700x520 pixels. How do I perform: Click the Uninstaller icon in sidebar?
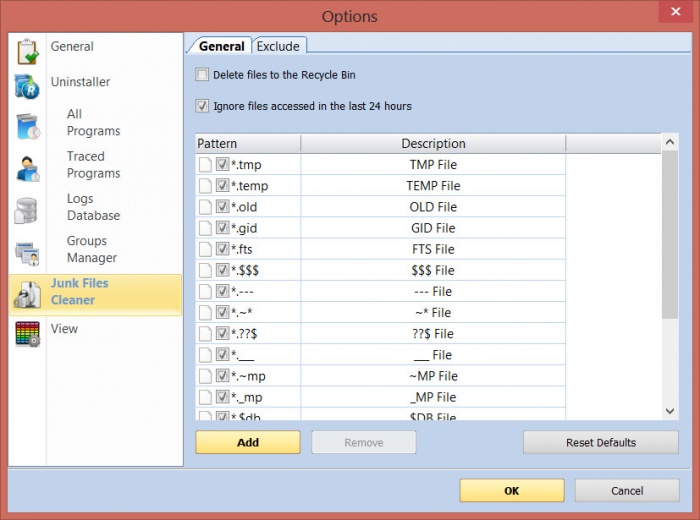click(27, 87)
